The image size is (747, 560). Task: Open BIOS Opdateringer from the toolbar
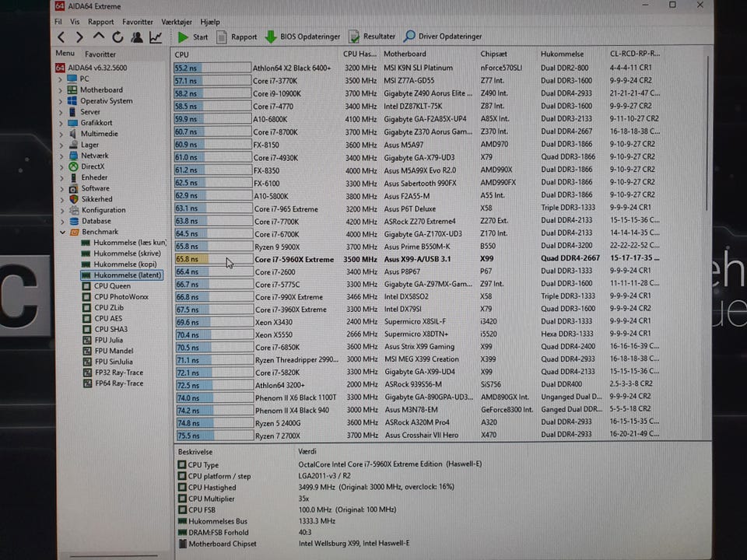point(302,37)
